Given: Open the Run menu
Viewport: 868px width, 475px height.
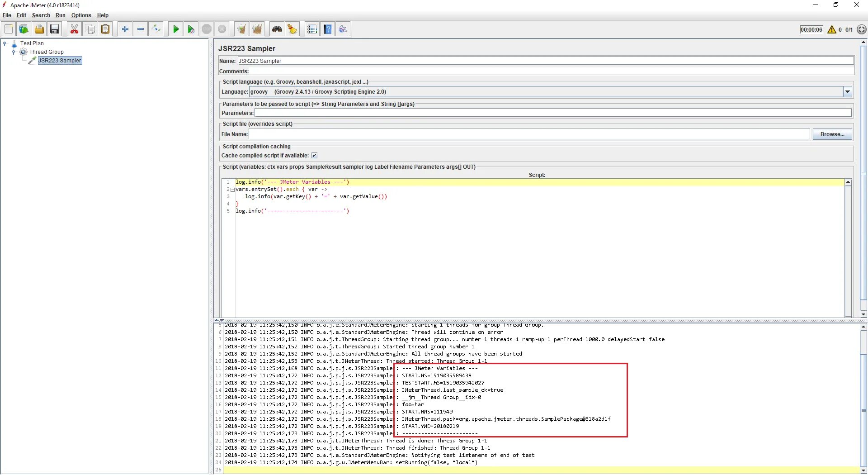Looking at the screenshot, I should pyautogui.click(x=61, y=15).
